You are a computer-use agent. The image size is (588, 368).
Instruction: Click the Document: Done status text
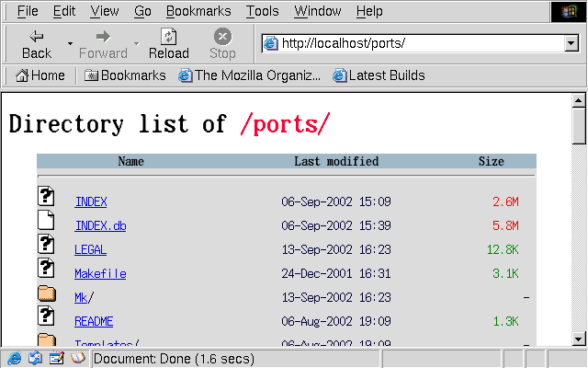point(174,359)
